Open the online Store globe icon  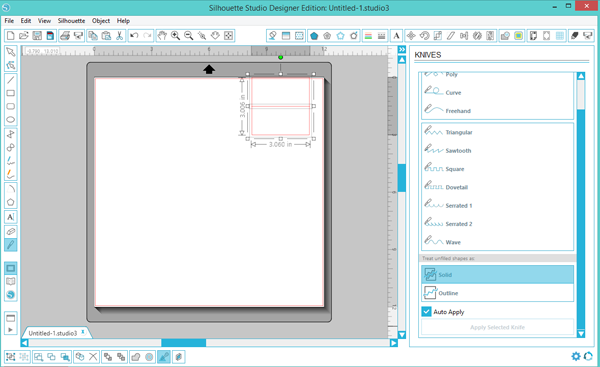click(x=11, y=295)
